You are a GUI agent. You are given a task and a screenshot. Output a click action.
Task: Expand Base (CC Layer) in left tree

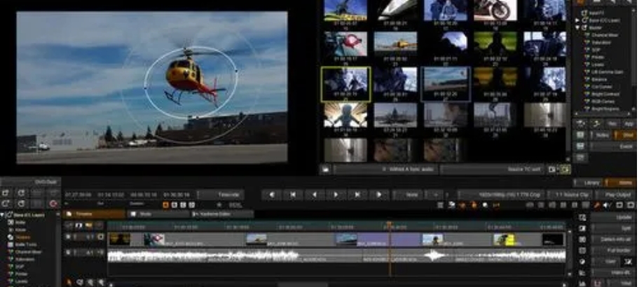[x=3, y=215]
